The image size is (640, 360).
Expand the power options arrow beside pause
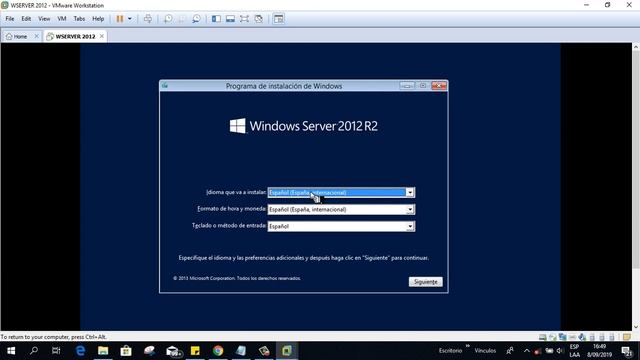click(130, 19)
